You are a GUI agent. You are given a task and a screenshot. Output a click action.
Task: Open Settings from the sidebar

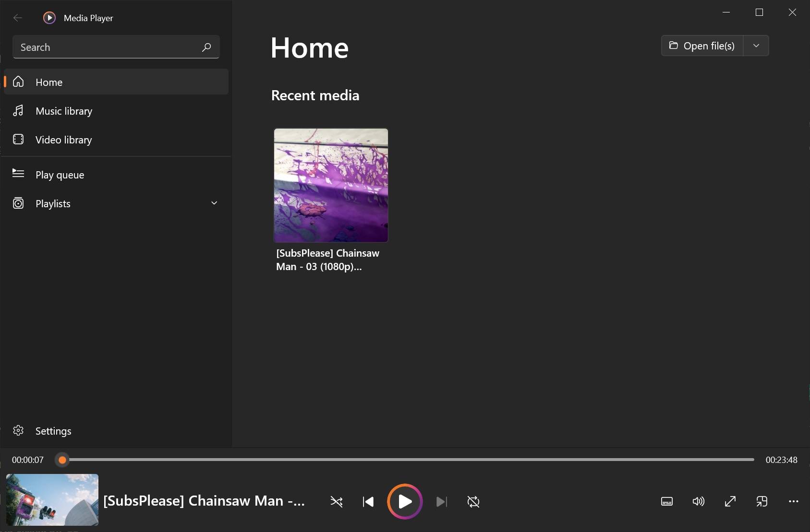pyautogui.click(x=53, y=430)
